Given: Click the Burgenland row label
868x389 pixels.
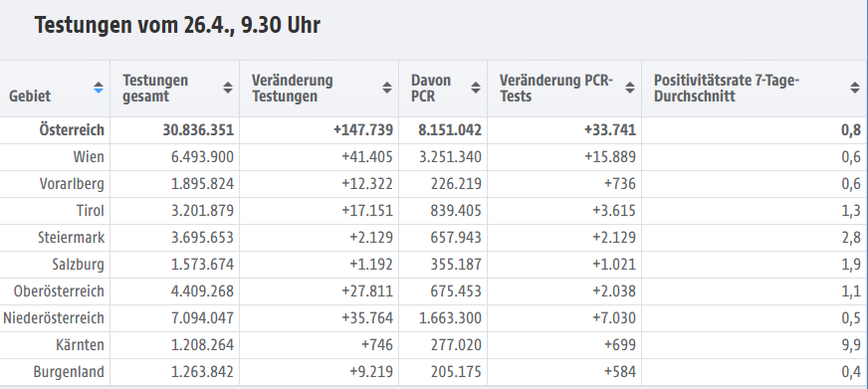Looking at the screenshot, I should click(x=69, y=372).
